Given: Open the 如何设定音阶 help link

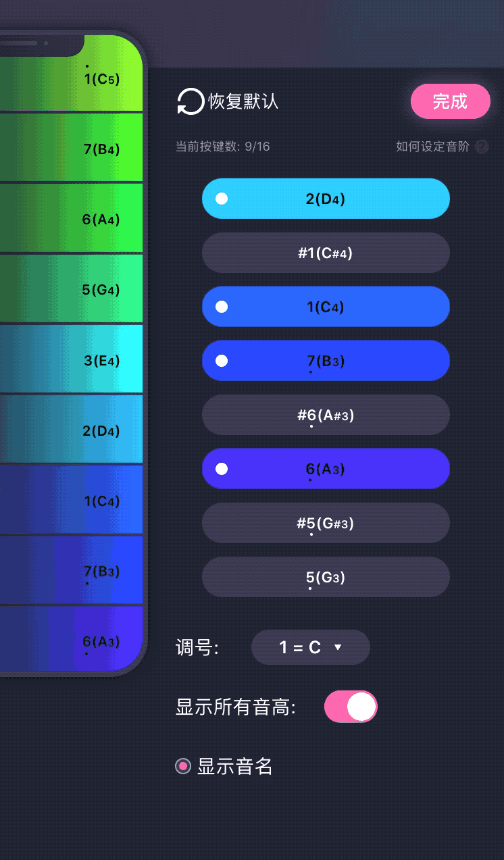Looking at the screenshot, I should [432, 147].
